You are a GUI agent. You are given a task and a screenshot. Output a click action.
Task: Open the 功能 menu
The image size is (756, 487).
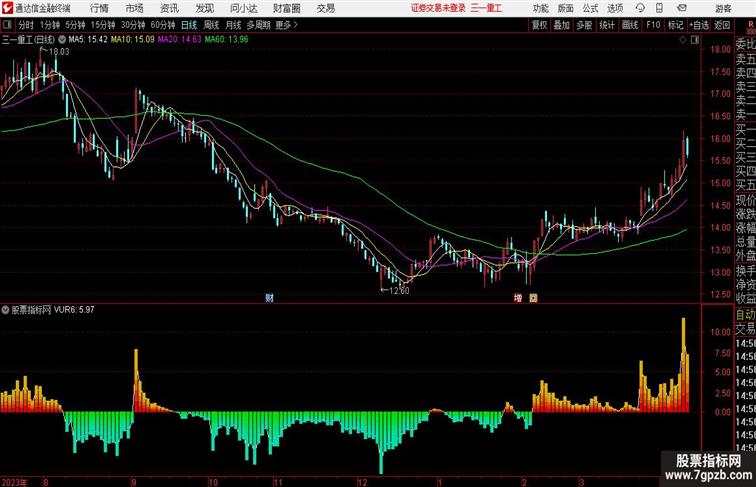coord(540,8)
